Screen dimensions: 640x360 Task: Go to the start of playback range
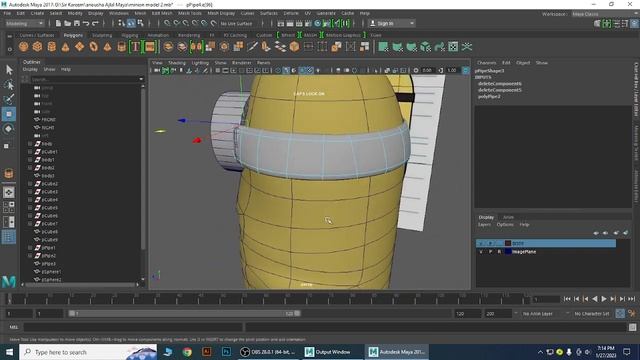[567, 299]
